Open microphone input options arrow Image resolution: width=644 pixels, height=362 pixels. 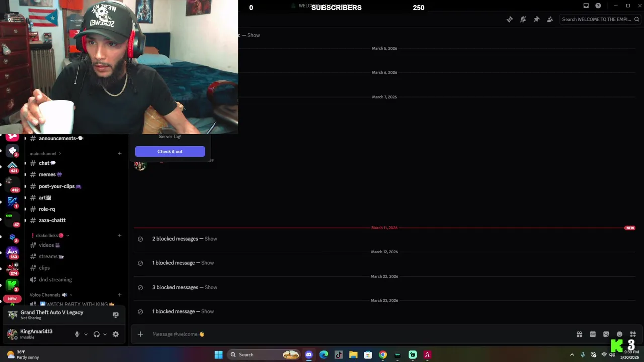click(x=86, y=334)
